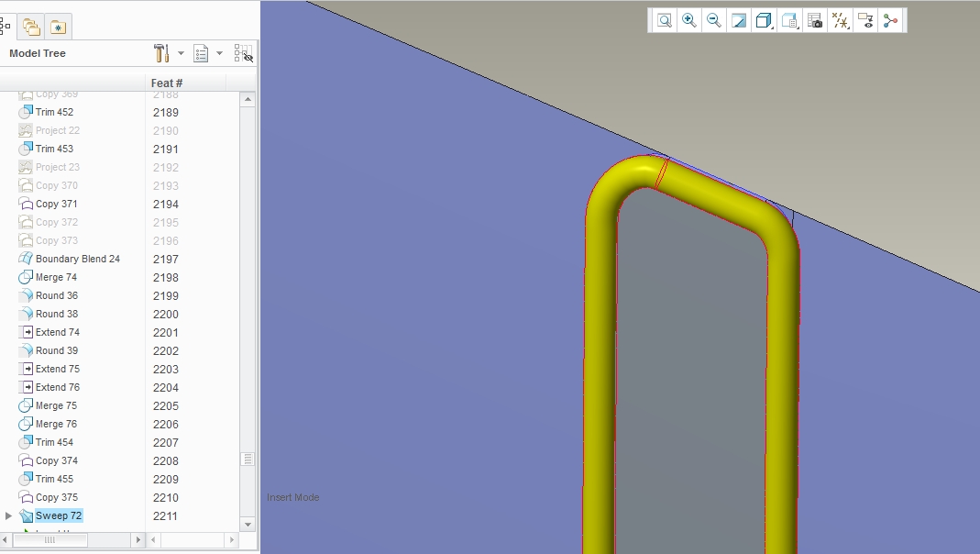Click the Model Tree Show list icon
The image size is (980, 554).
(x=201, y=53)
